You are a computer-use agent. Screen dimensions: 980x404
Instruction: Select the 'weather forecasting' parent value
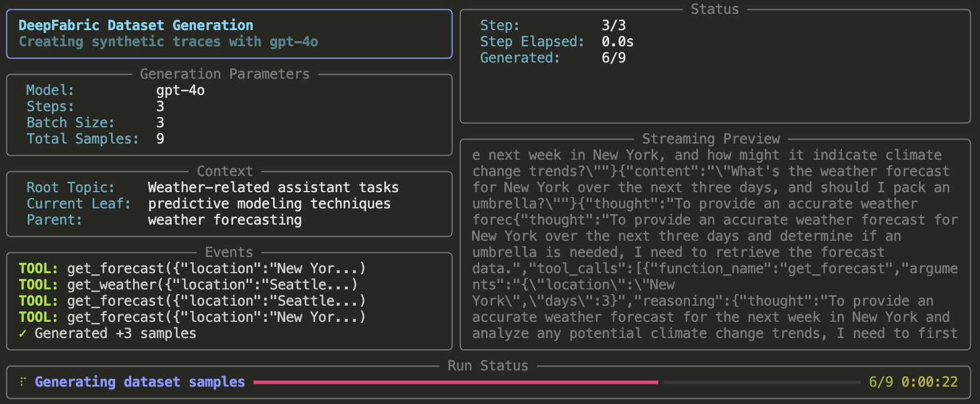(224, 220)
